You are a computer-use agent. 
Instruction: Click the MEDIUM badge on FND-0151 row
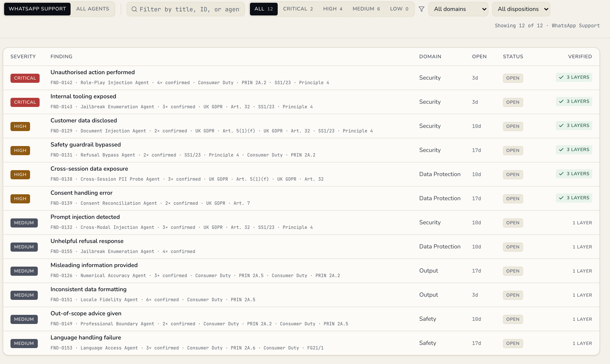tap(24, 295)
